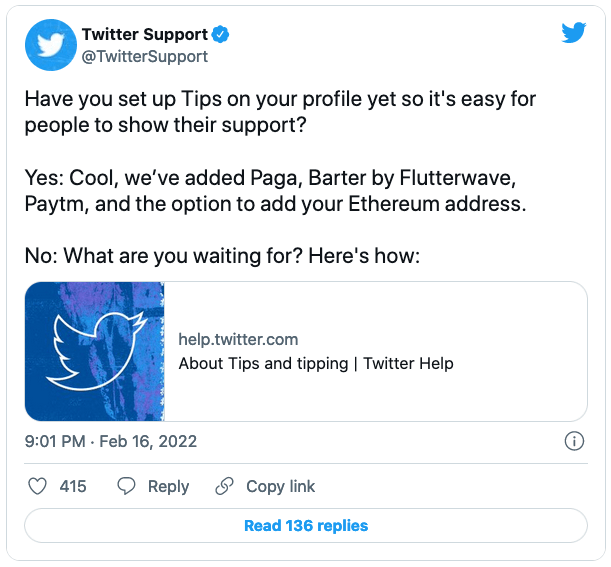Open About Tips and tipping card title

316,364
